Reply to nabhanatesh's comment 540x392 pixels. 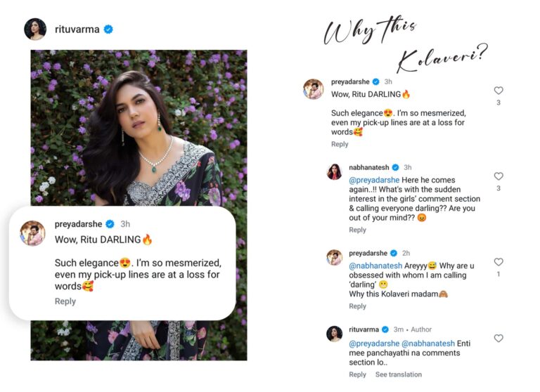pyautogui.click(x=357, y=230)
